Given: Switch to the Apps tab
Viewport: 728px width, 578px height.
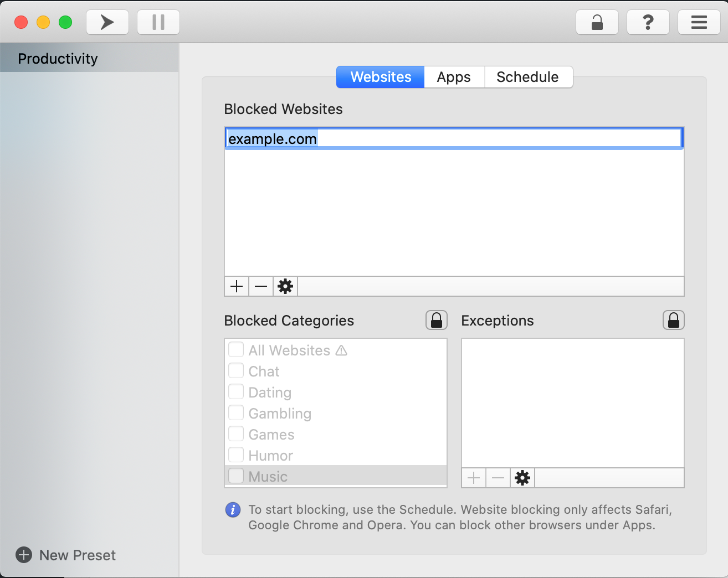Looking at the screenshot, I should click(x=453, y=77).
